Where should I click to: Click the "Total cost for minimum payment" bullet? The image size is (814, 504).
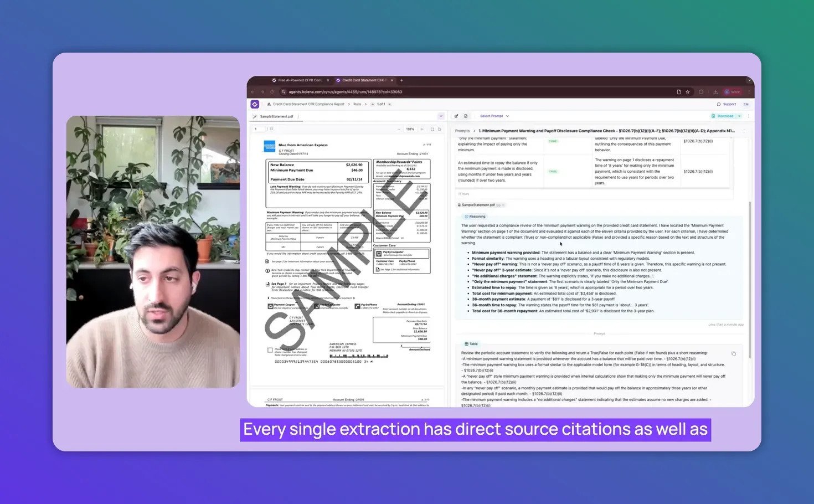544,294
